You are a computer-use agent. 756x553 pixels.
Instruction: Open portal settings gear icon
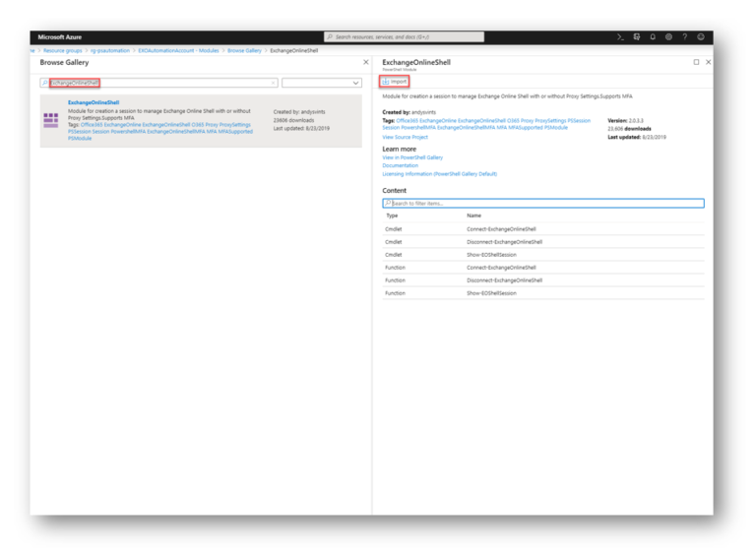(x=668, y=37)
